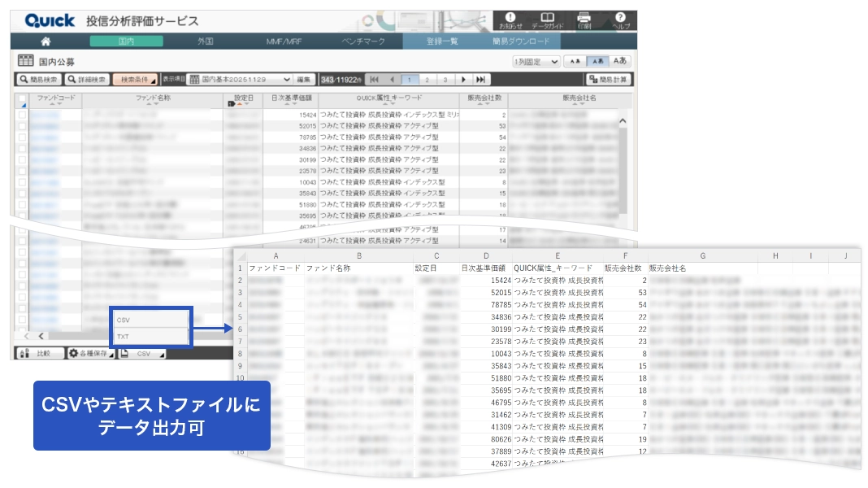Sort by 販売会社数 column header
Image resolution: width=868 pixels, height=488 pixels.
484,100
